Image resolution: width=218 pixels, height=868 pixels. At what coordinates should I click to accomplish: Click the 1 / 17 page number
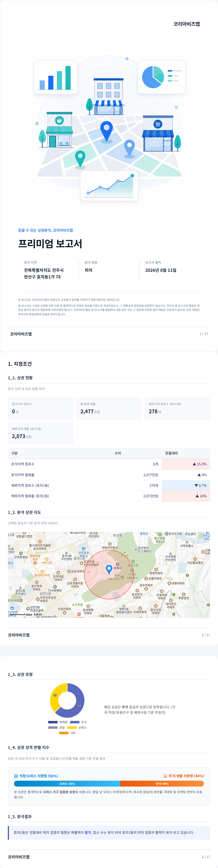click(204, 334)
